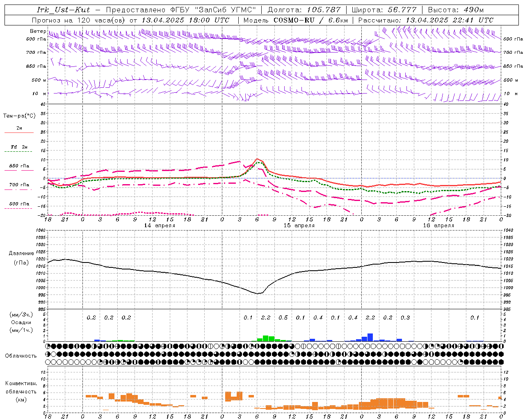The image size is (525, 420).
Task: Click the longitude value Долгота: 105.787
Action: (304, 10)
